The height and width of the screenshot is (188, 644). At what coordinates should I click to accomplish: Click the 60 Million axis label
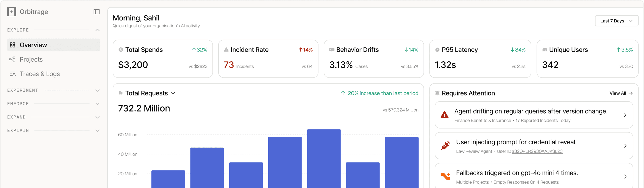[x=128, y=135]
